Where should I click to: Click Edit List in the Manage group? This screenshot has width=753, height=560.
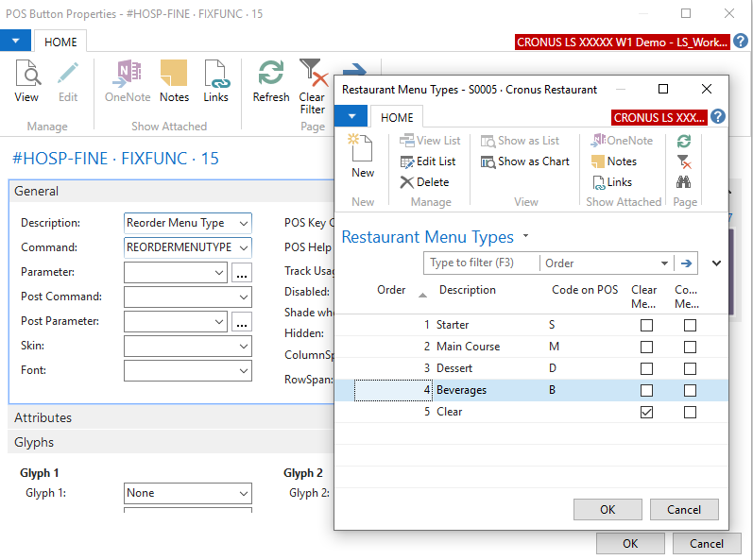tap(428, 161)
